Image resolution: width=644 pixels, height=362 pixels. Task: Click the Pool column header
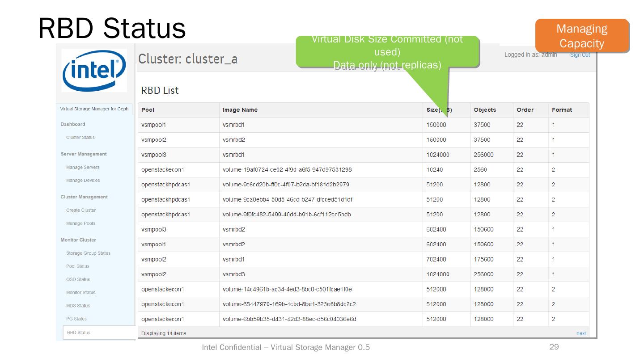pyautogui.click(x=148, y=110)
